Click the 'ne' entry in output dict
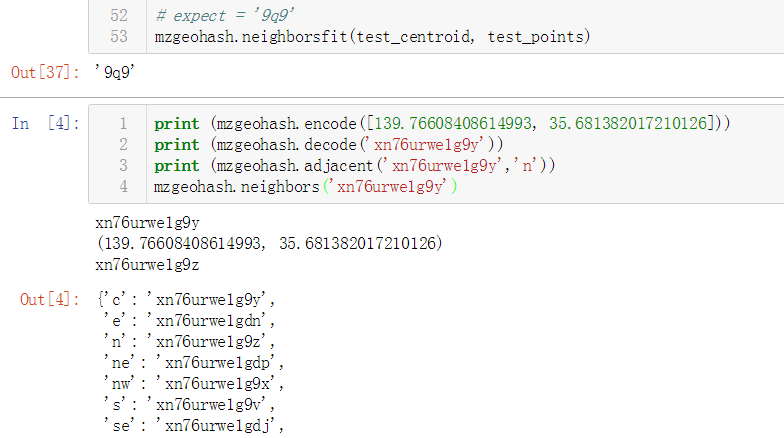The width and height of the screenshot is (784, 438). 194,362
